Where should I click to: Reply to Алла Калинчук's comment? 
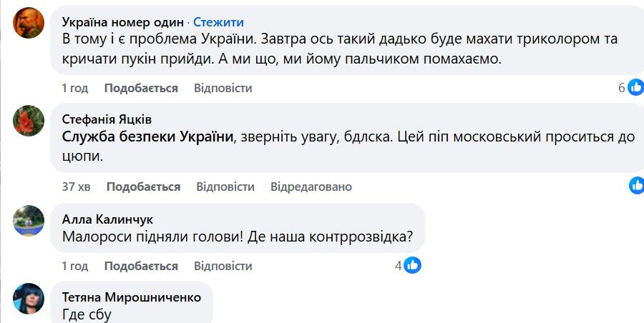coord(223,266)
